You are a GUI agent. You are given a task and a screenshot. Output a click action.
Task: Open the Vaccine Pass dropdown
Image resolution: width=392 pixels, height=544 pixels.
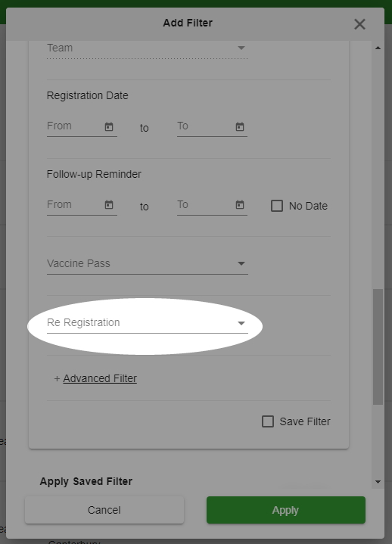click(x=148, y=264)
